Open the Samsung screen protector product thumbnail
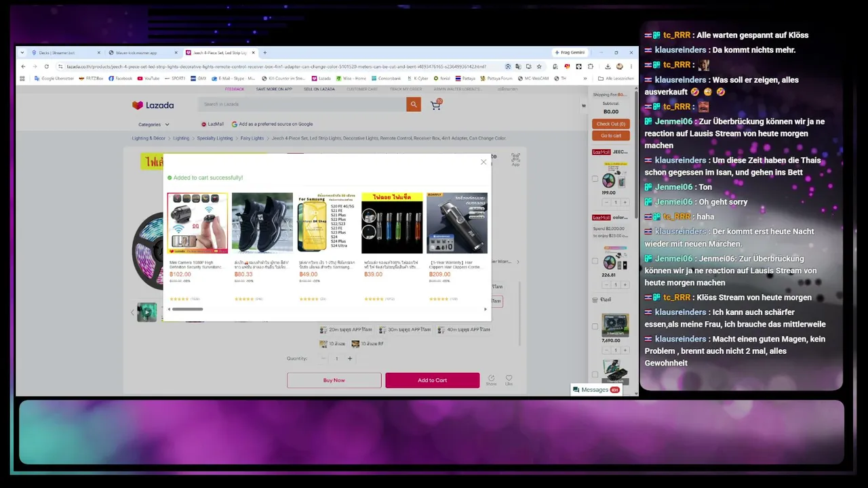This screenshot has height=488, width=868. [x=327, y=223]
